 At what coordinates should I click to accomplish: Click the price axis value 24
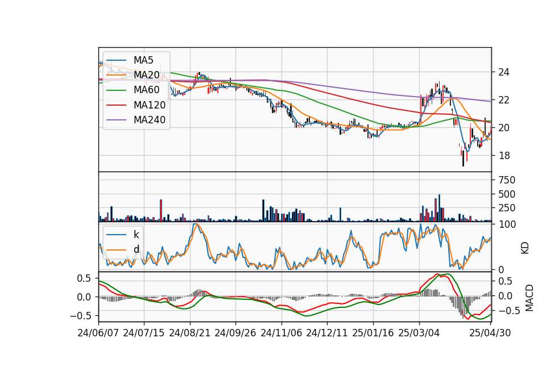[x=504, y=72]
